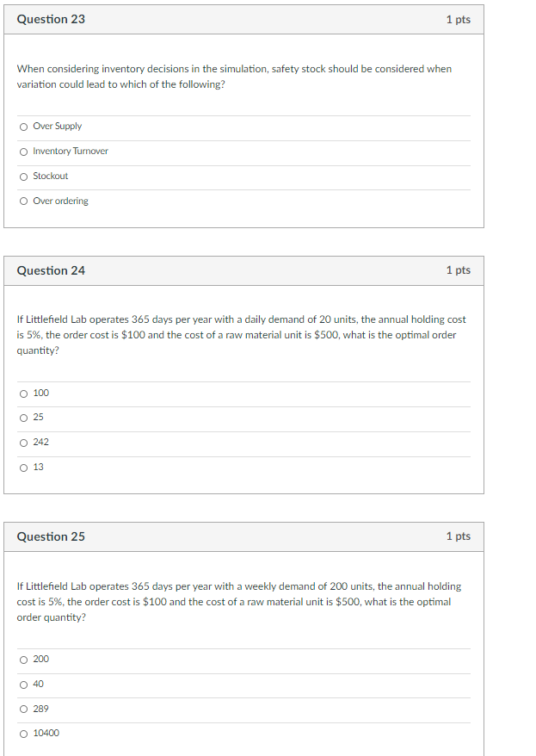Pick 13 in Question 24
Screen dimensions: 536x756
[23, 468]
